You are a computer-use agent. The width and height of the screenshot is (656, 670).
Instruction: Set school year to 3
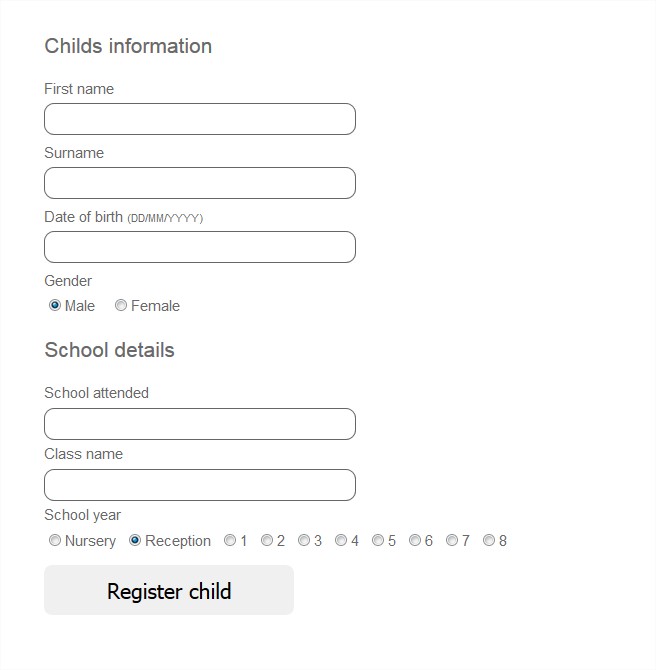(304, 541)
